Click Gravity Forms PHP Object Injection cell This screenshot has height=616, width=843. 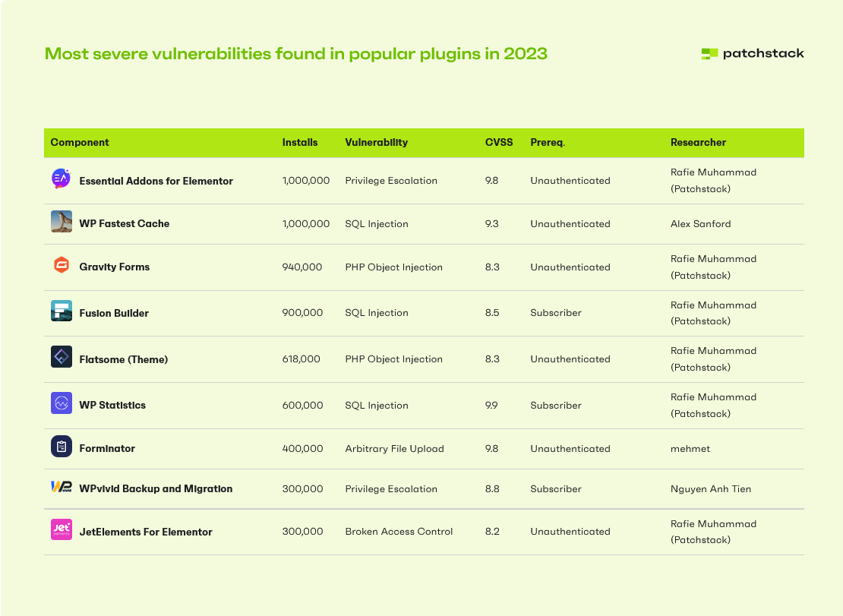[393, 267]
